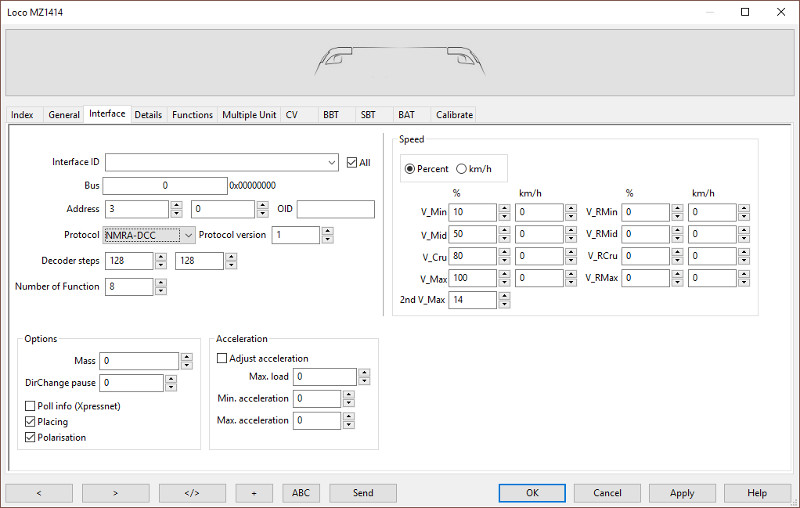Select the km/h speed radio button
The image size is (800, 508).
coord(461,169)
